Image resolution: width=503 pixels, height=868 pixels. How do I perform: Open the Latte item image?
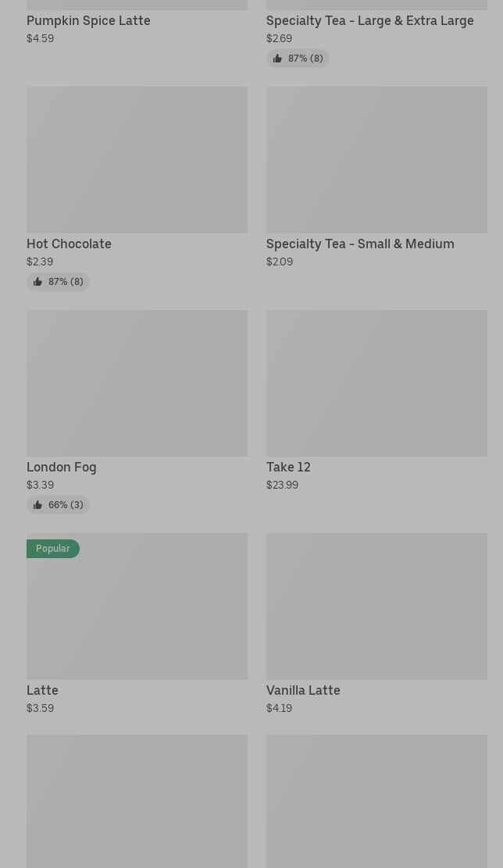(x=137, y=617)
